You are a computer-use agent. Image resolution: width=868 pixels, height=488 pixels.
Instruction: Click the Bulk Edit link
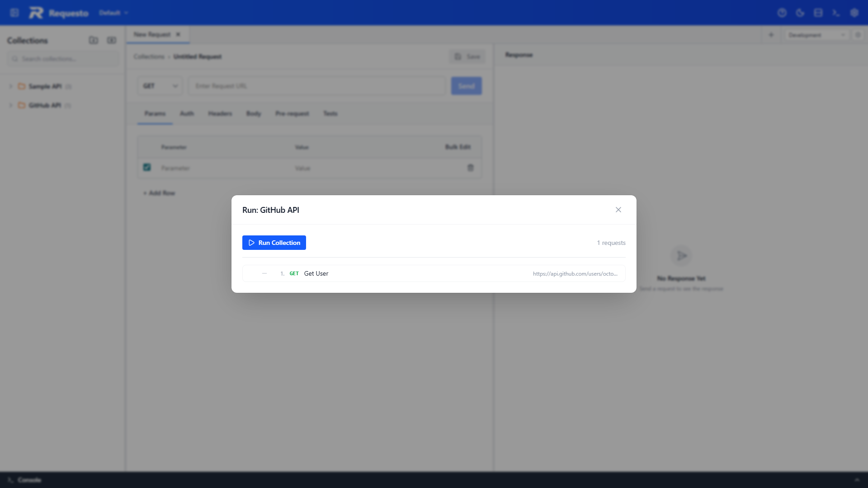(x=458, y=147)
